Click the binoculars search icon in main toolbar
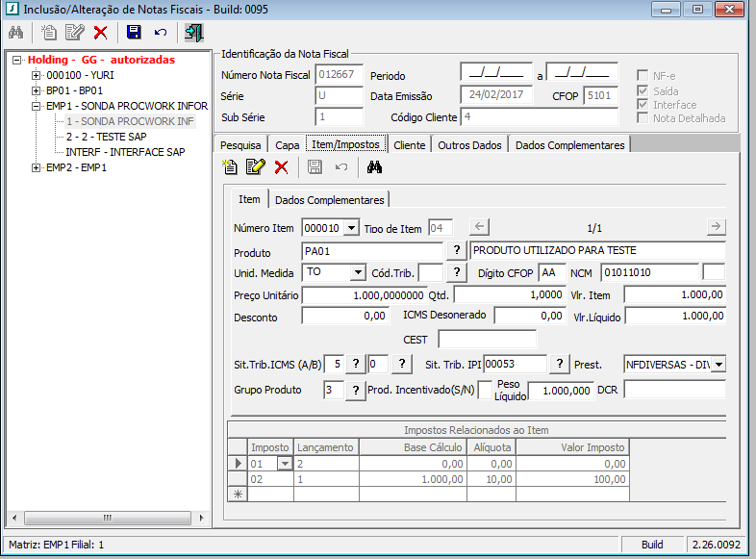Image resolution: width=756 pixels, height=559 pixels. pos(15,33)
